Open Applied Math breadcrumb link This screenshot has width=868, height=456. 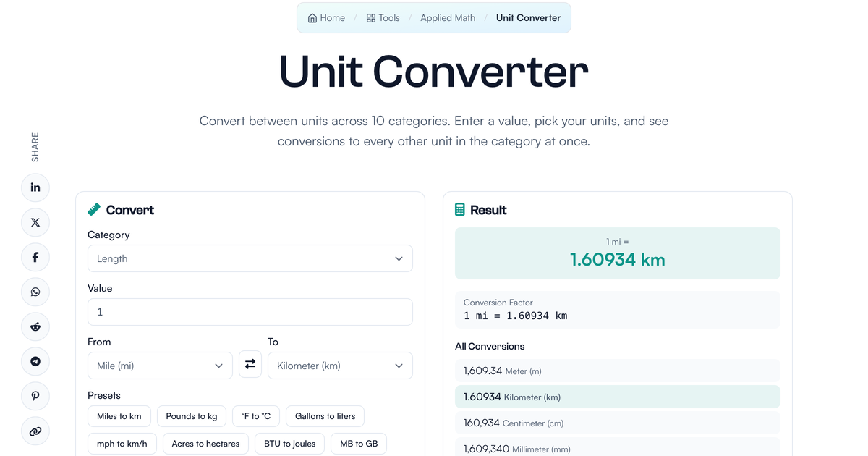(x=448, y=18)
